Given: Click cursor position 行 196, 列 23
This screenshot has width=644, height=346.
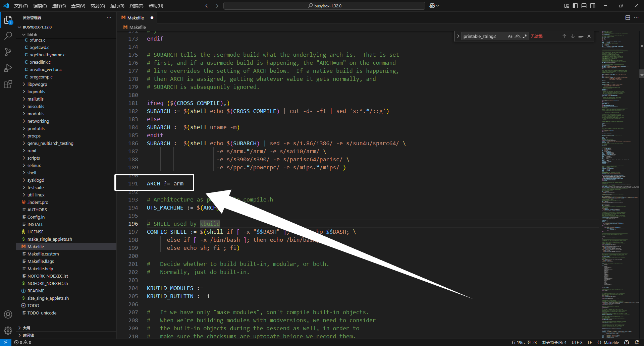Looking at the screenshot, I should [x=524, y=342].
